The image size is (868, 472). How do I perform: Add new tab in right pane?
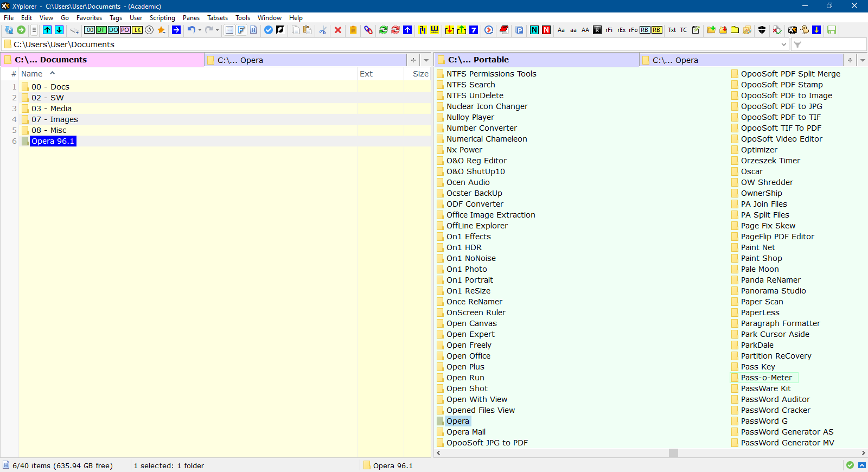point(850,60)
